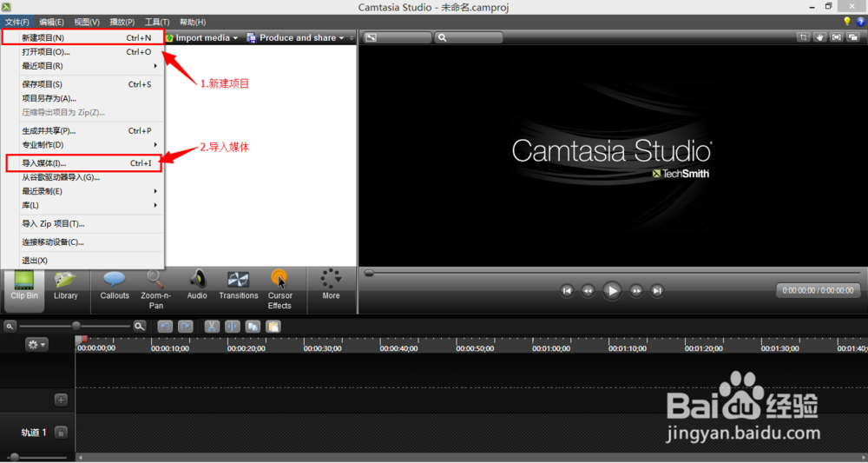868x463 pixels.
Task: Open the Callouts tool
Action: click(x=115, y=285)
